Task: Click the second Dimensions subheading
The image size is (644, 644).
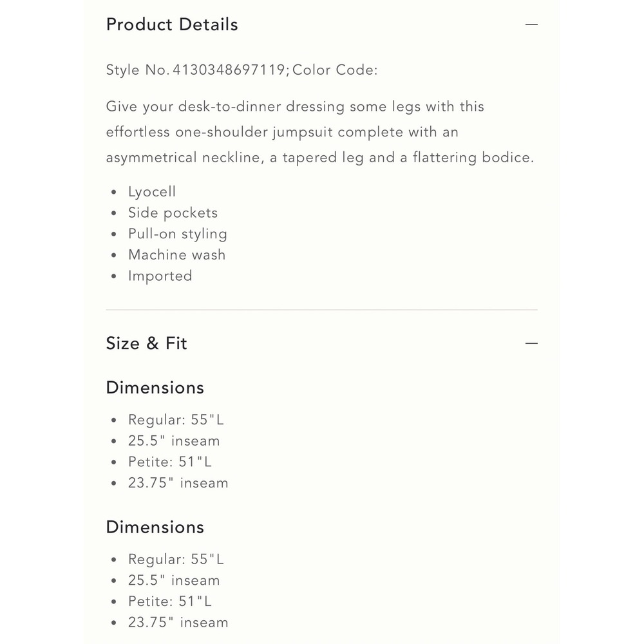Action: click(155, 527)
